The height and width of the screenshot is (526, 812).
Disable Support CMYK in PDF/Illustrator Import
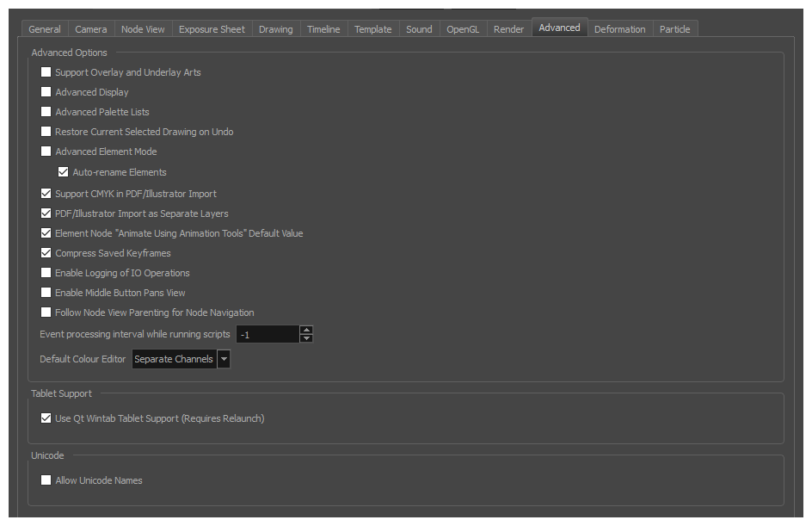(x=46, y=193)
